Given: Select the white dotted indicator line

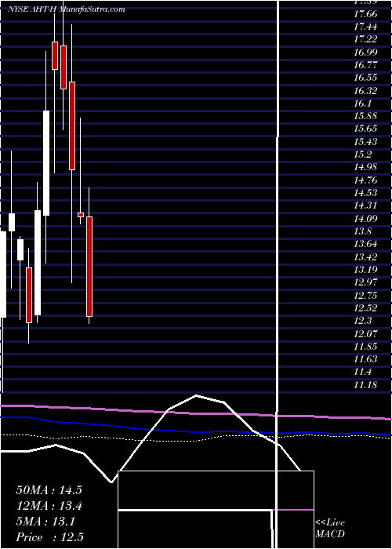Looking at the screenshot, I should click(196, 441).
